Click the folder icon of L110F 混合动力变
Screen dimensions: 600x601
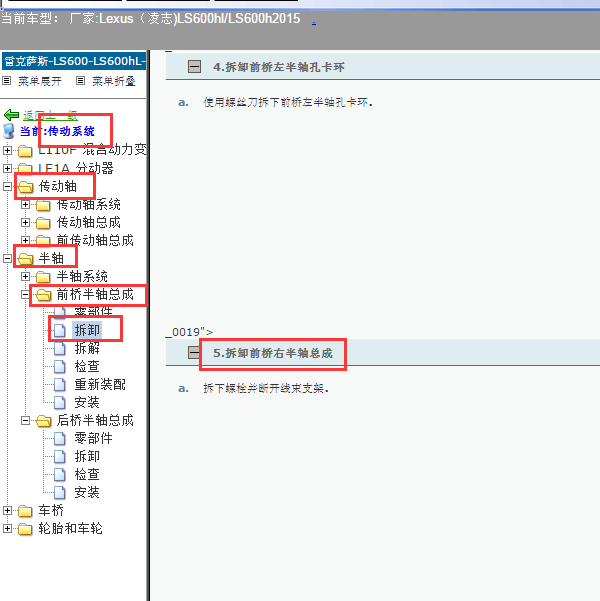[25, 151]
